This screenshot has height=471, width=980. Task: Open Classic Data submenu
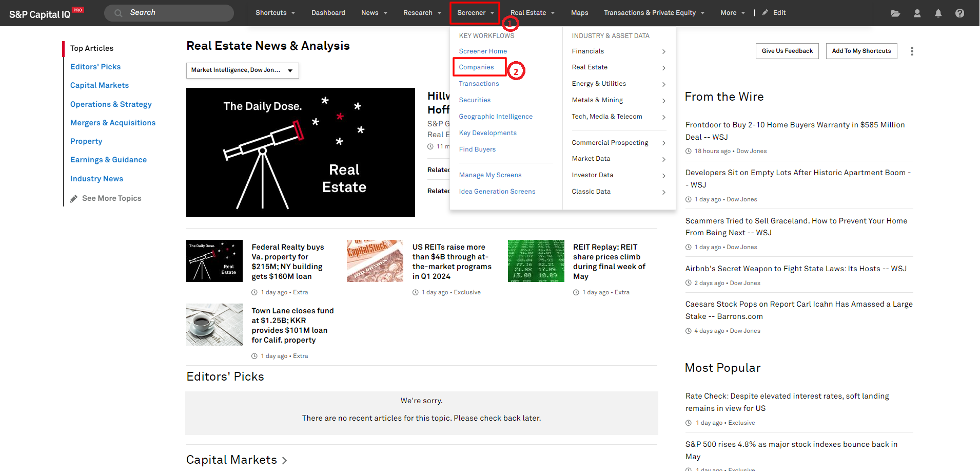coord(619,192)
